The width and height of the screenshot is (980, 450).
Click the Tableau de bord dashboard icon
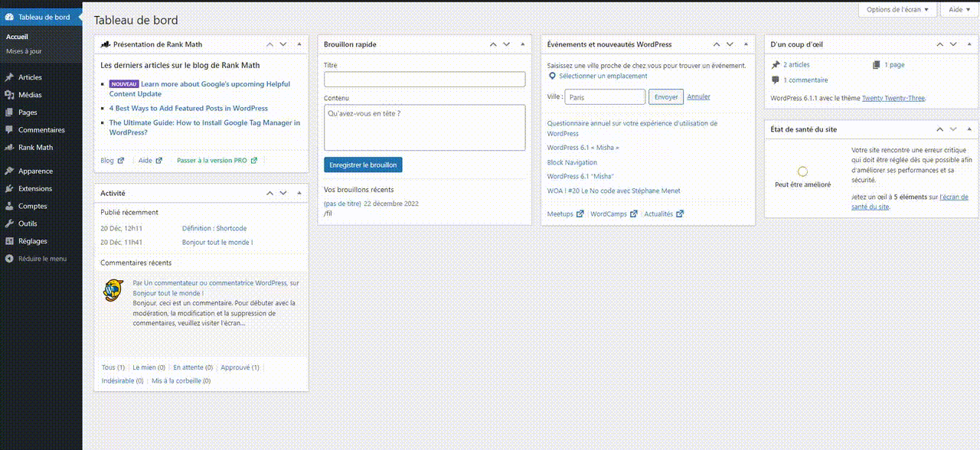point(9,17)
